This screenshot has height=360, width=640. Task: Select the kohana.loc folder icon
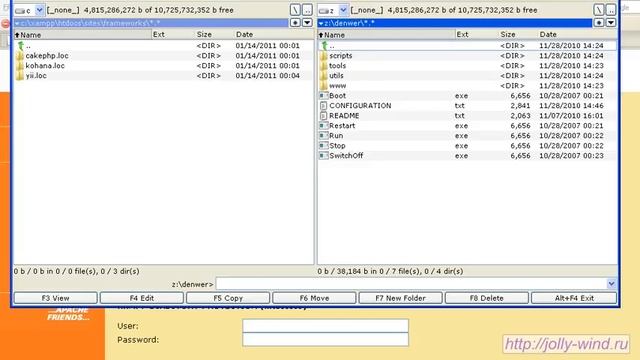click(x=20, y=66)
